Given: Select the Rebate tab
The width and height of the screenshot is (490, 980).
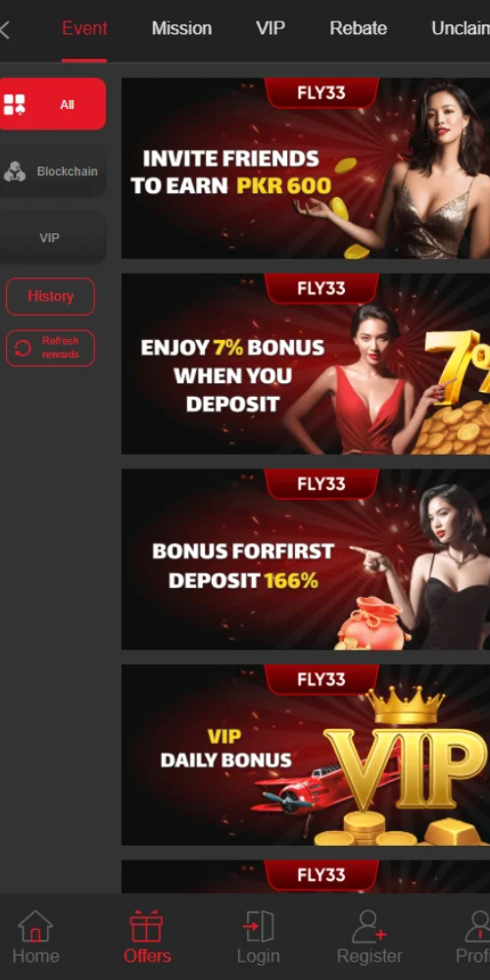Looking at the screenshot, I should [358, 28].
